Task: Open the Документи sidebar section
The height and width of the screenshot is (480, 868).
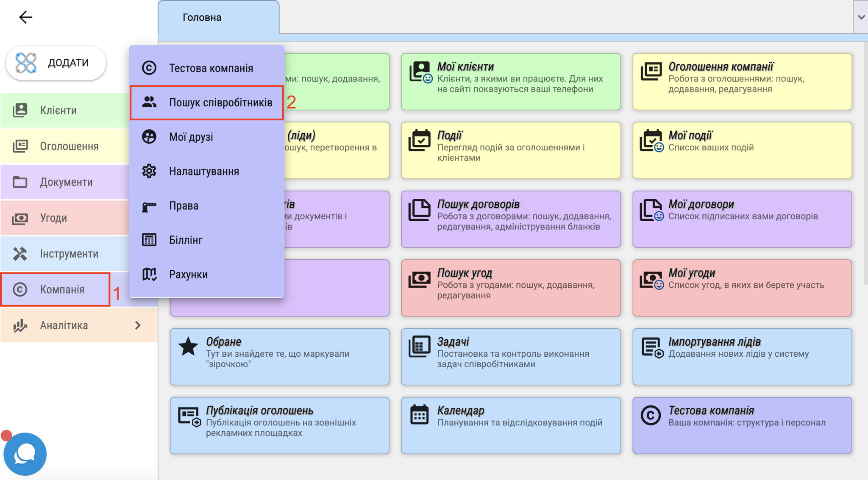Action: point(64,182)
